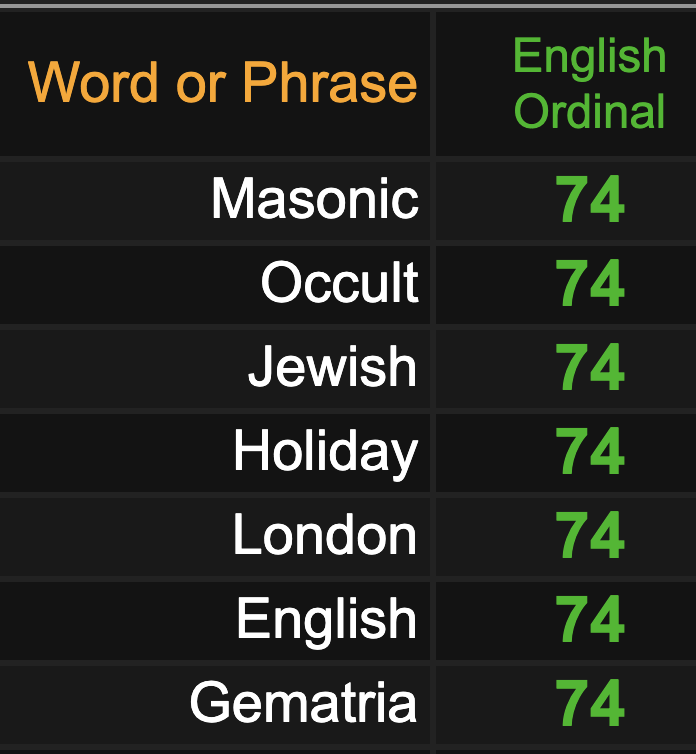696x754 pixels.
Task: Select the word Holiday
Action: pyautogui.click(x=326, y=451)
